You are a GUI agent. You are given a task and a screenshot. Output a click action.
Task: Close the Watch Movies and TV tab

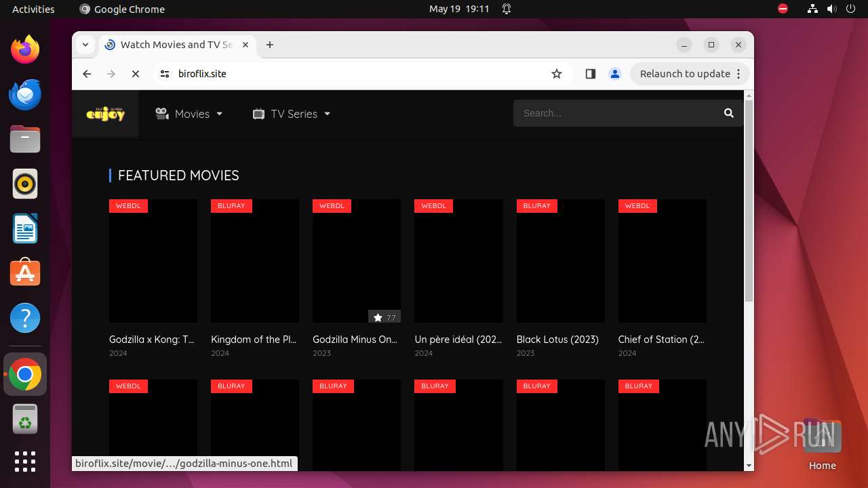(245, 45)
